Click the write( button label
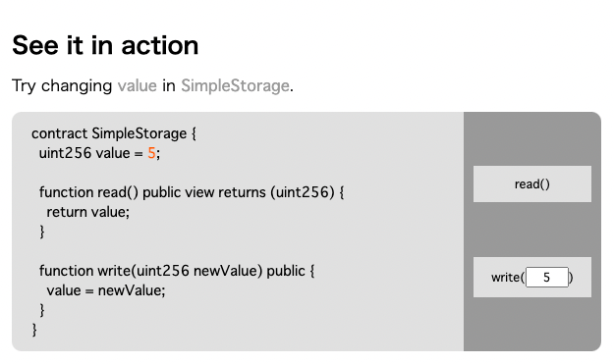 pos(508,278)
